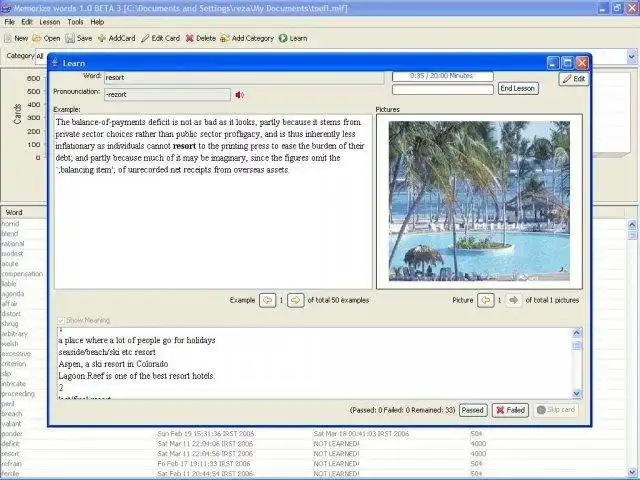Screen dimensions: 640x480
Task: Click the Word column header
Action: [24, 212]
